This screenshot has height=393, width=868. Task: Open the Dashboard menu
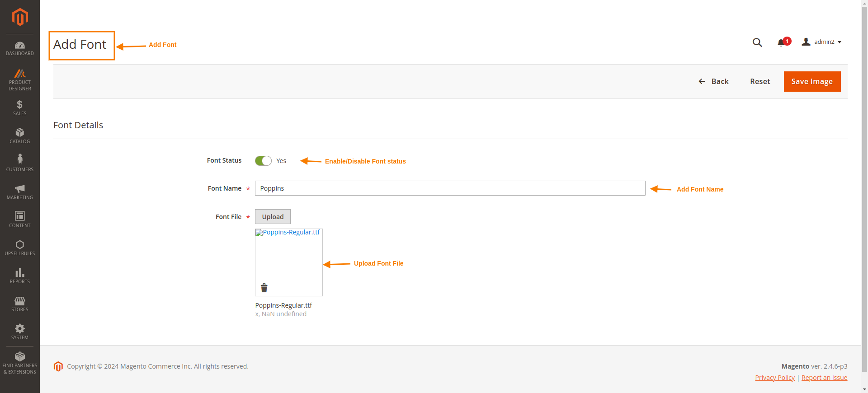coord(20,48)
